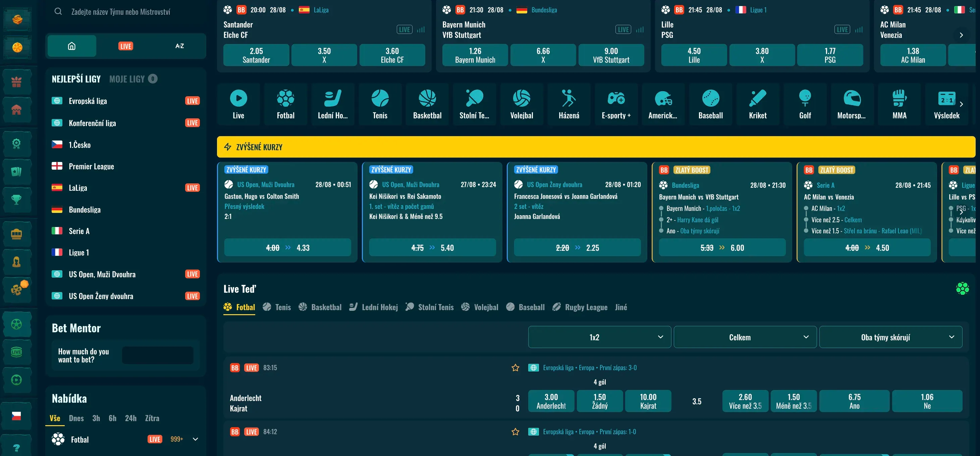Select the Rugby League tab under Live Teď
Screen dimensions: 980x456
tap(580, 307)
